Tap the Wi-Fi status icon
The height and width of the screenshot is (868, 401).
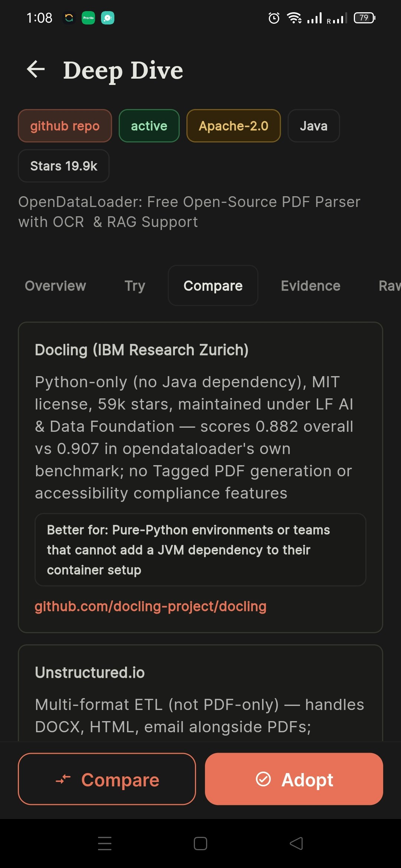(x=294, y=18)
